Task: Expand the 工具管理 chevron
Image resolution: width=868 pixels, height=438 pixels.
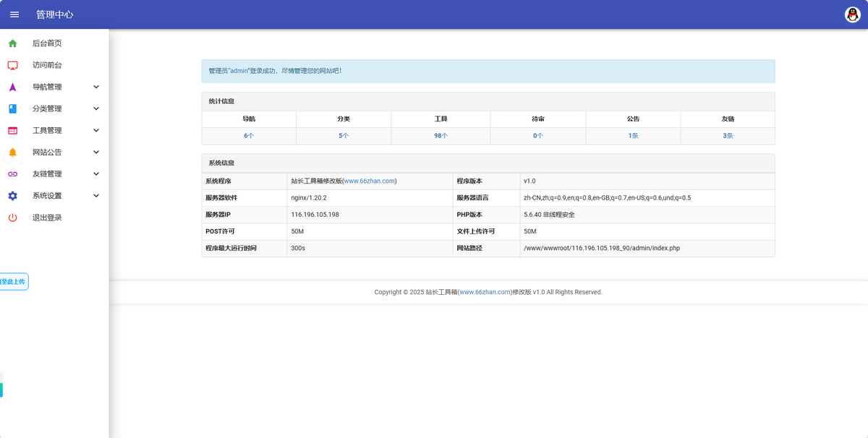Action: pos(96,130)
